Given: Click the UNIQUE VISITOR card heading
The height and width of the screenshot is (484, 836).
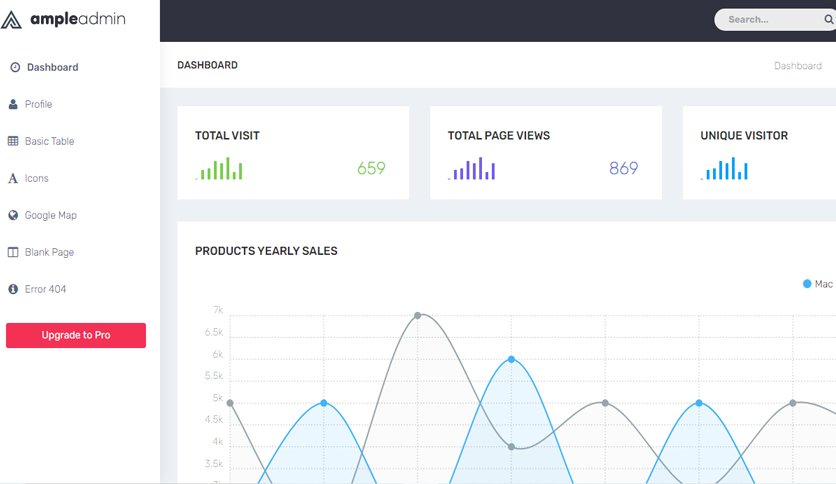Looking at the screenshot, I should [x=744, y=135].
